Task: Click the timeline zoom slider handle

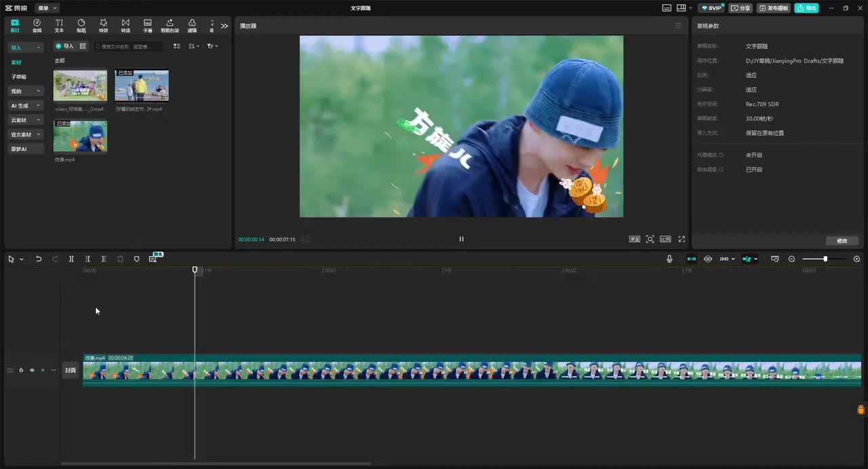Action: point(825,259)
